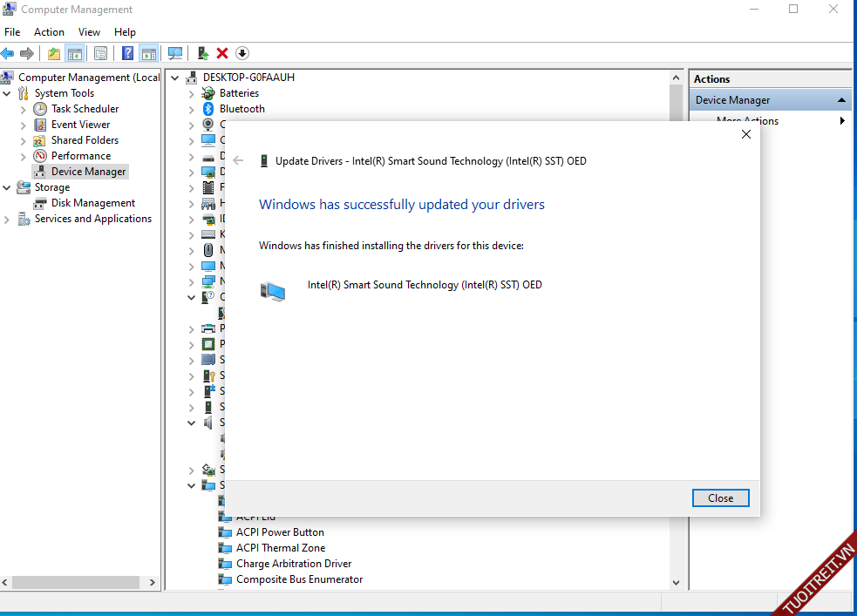
Task: Select Event Viewer in the console tree
Action: pyautogui.click(x=80, y=125)
